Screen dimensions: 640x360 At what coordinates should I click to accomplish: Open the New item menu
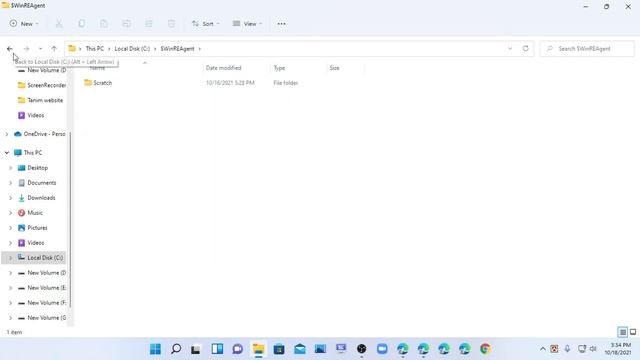coord(24,24)
